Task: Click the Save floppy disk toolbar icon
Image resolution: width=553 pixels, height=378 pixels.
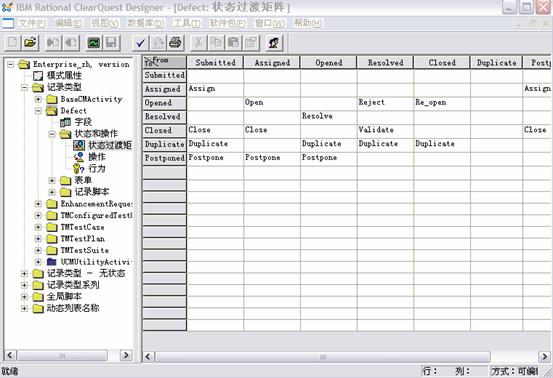Action: pyautogui.click(x=111, y=43)
